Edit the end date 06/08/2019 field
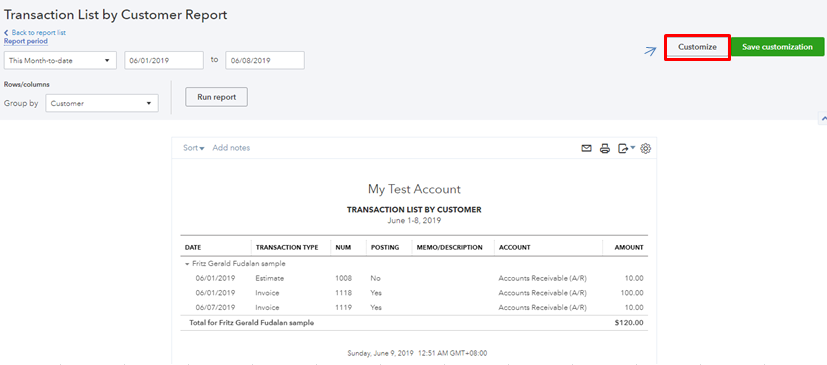This screenshot has width=827, height=365. point(265,61)
